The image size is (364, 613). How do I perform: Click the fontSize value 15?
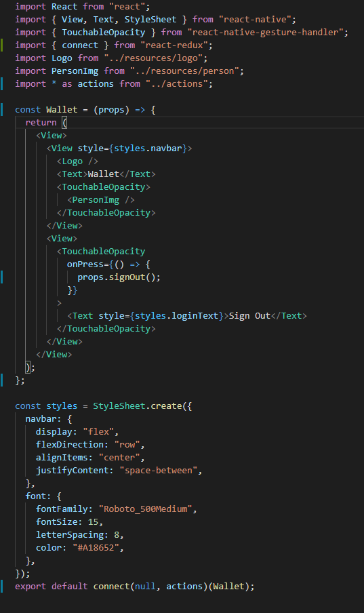pyautogui.click(x=93, y=522)
